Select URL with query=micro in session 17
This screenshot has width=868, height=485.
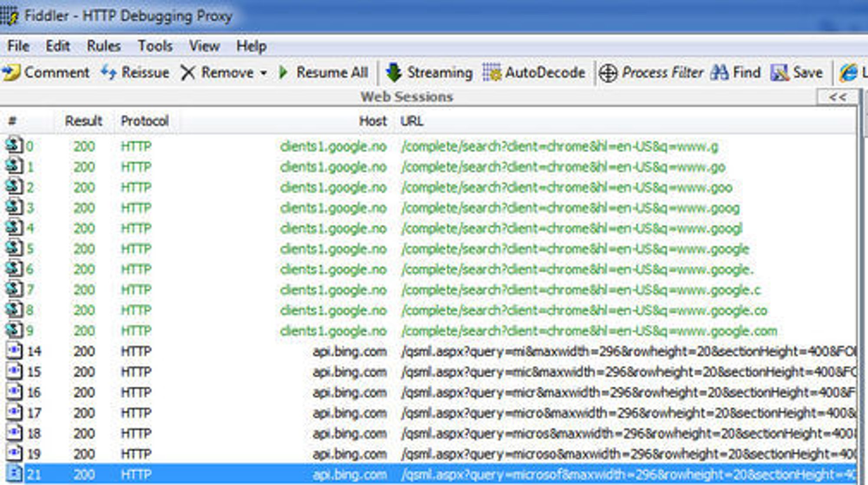[628, 412]
